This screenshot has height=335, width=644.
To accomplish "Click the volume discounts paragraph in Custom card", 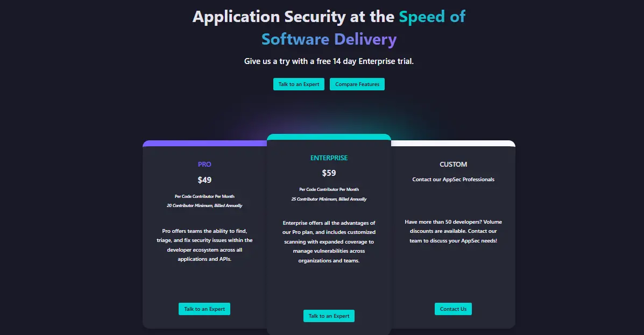I will pos(453,231).
